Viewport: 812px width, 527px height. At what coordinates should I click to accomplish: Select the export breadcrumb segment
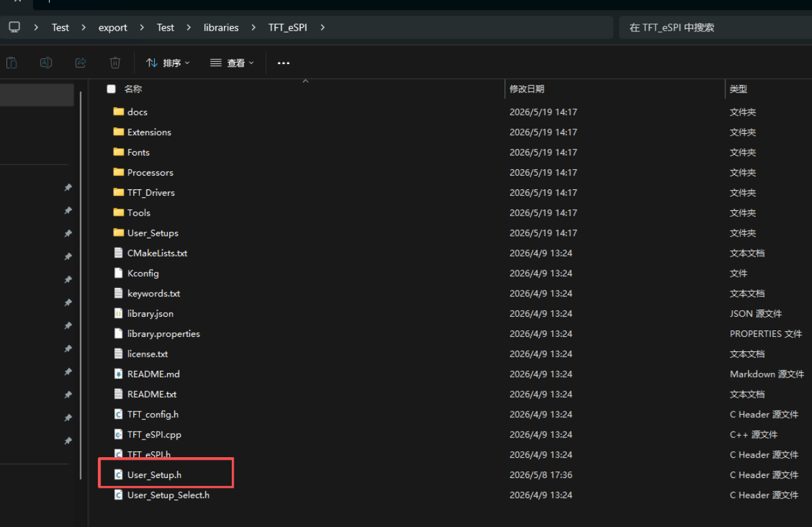point(113,27)
